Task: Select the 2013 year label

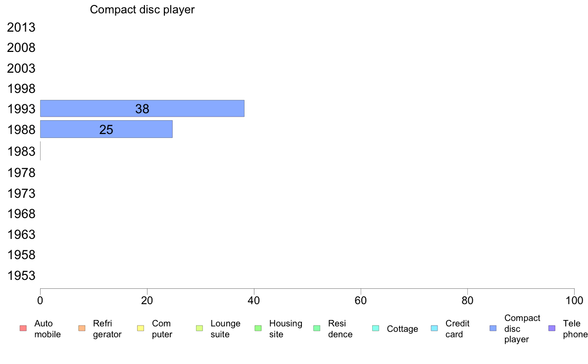Action: click(x=21, y=27)
